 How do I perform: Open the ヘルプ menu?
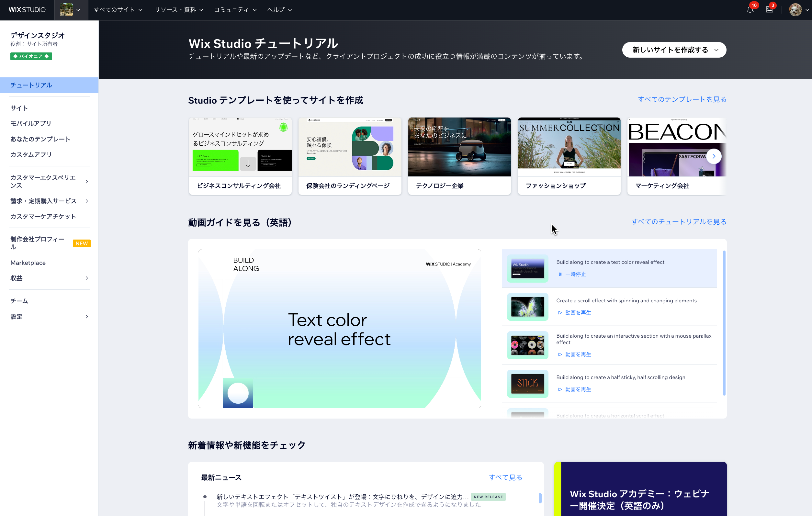tap(279, 10)
